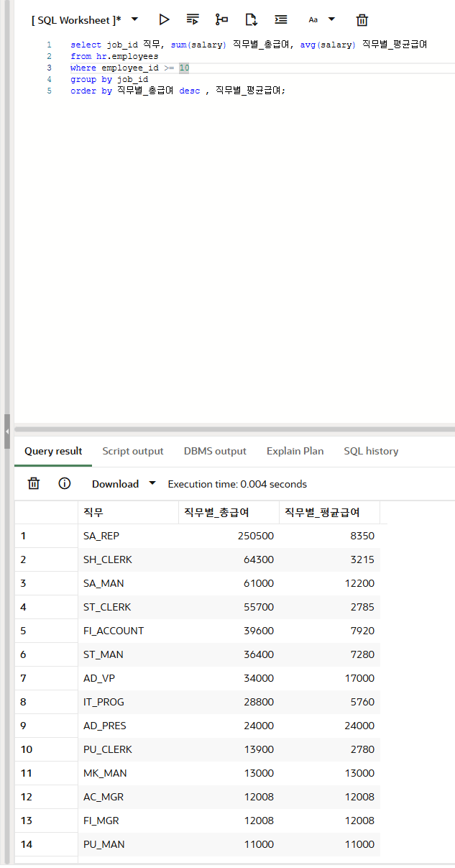
Task: Select the PU_MAN cell
Action: [x=128, y=844]
